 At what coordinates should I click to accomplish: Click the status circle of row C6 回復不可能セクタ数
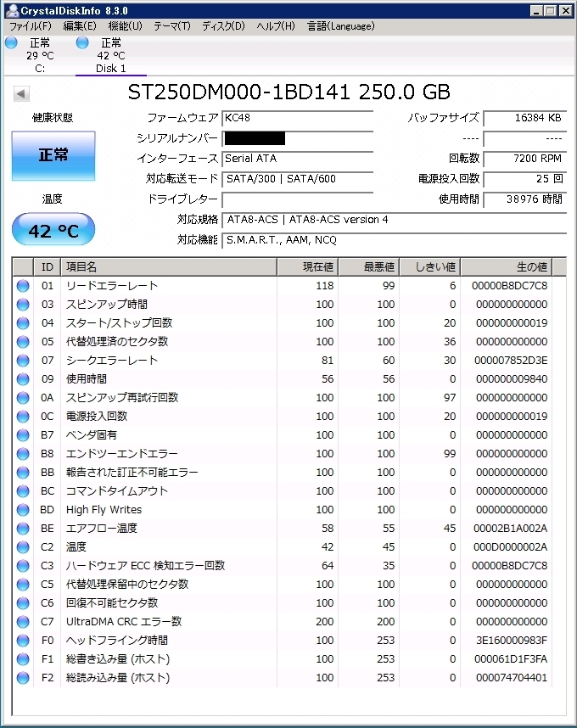23,603
